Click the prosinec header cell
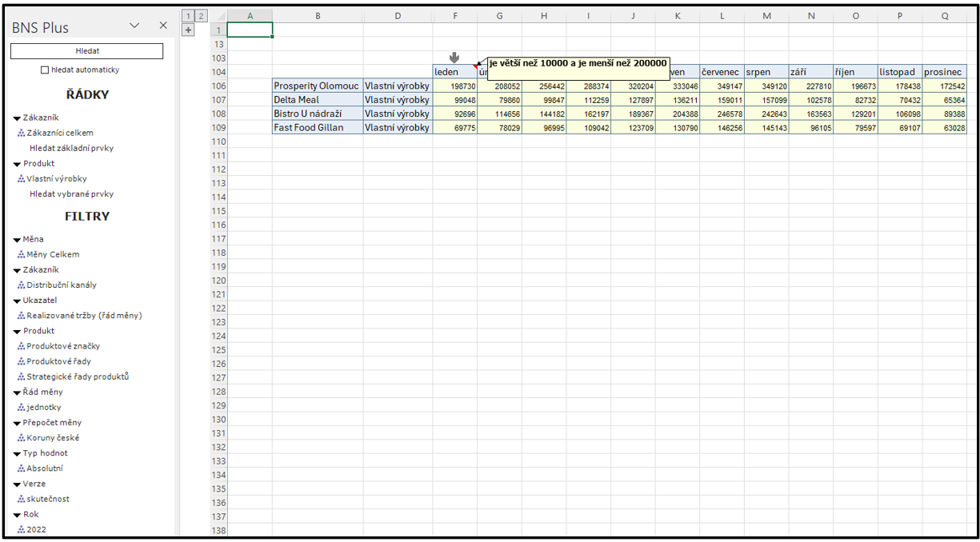980x542 pixels. (945, 72)
